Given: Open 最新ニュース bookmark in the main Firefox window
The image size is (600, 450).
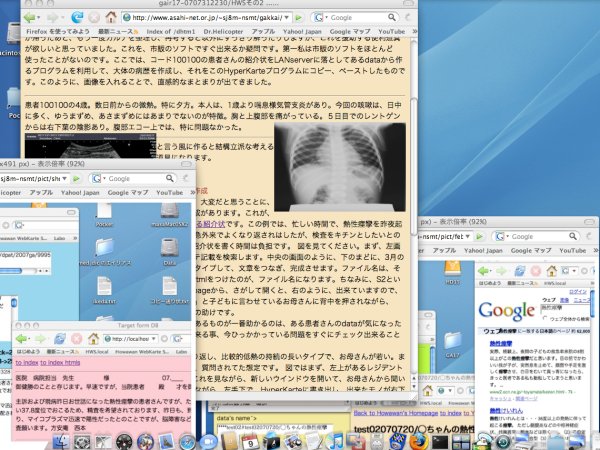Looking at the screenshot, I should [x=117, y=31].
